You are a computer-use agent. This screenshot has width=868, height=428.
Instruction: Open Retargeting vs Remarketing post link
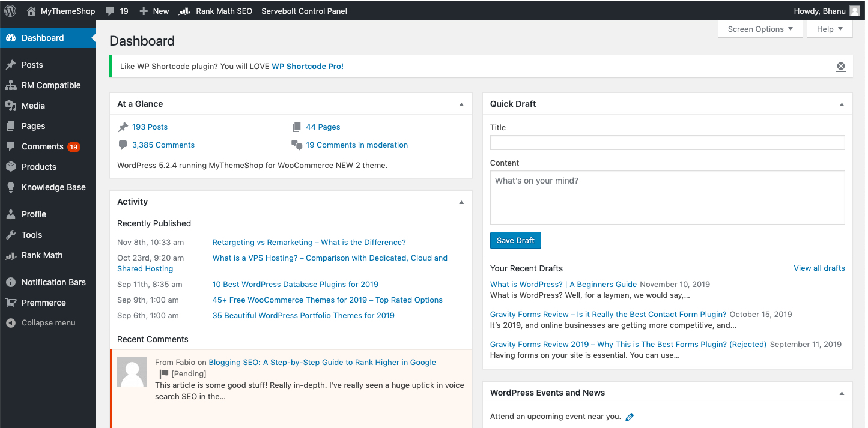point(309,243)
